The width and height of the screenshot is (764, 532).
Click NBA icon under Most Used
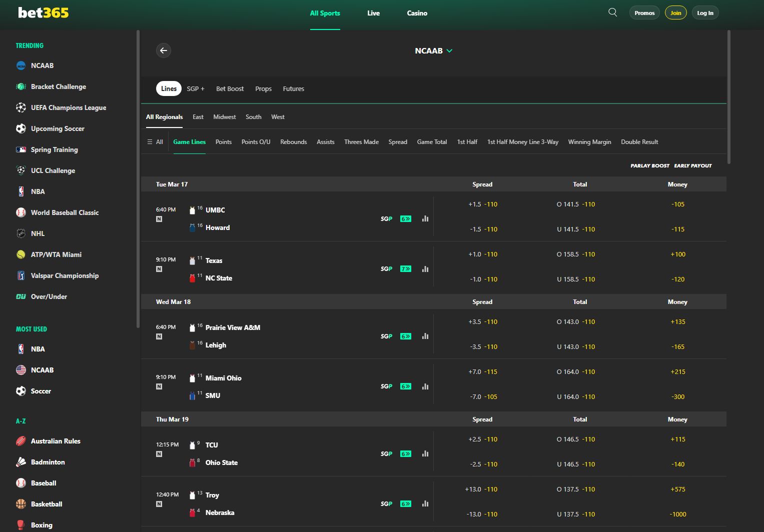21,348
